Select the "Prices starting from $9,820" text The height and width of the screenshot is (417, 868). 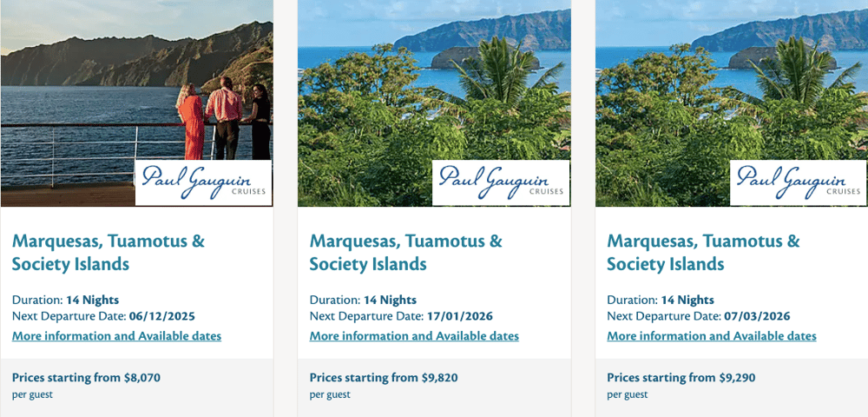[x=384, y=378]
